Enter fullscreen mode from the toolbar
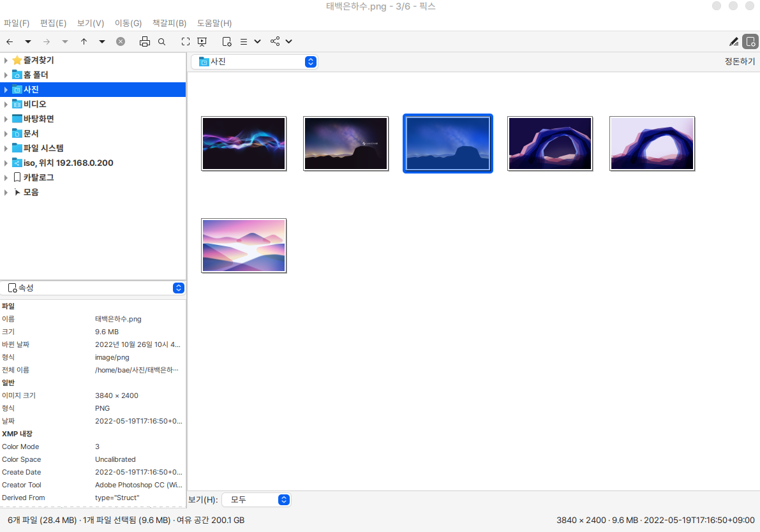The width and height of the screenshot is (760, 532). [x=186, y=41]
